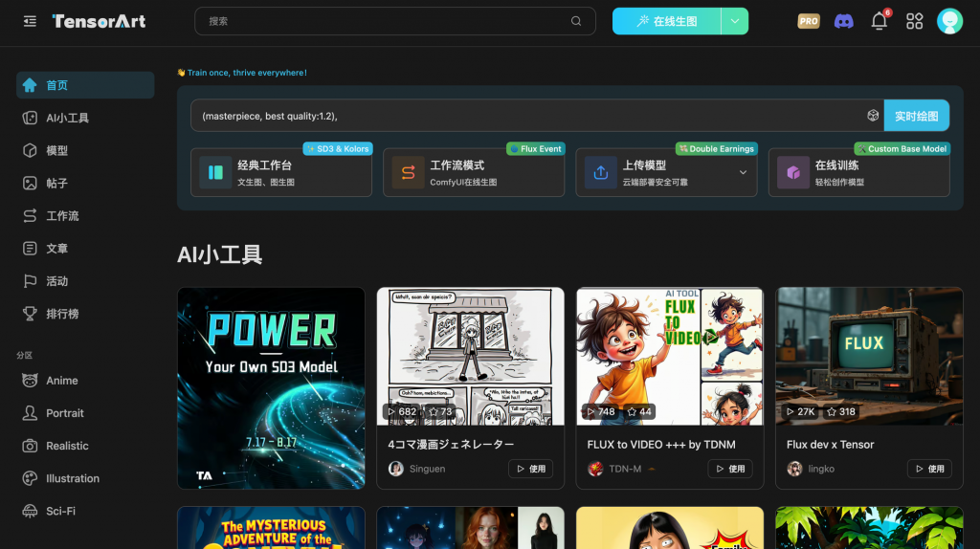The width and height of the screenshot is (980, 549).
Task: Open the notifications bell
Action: click(880, 21)
